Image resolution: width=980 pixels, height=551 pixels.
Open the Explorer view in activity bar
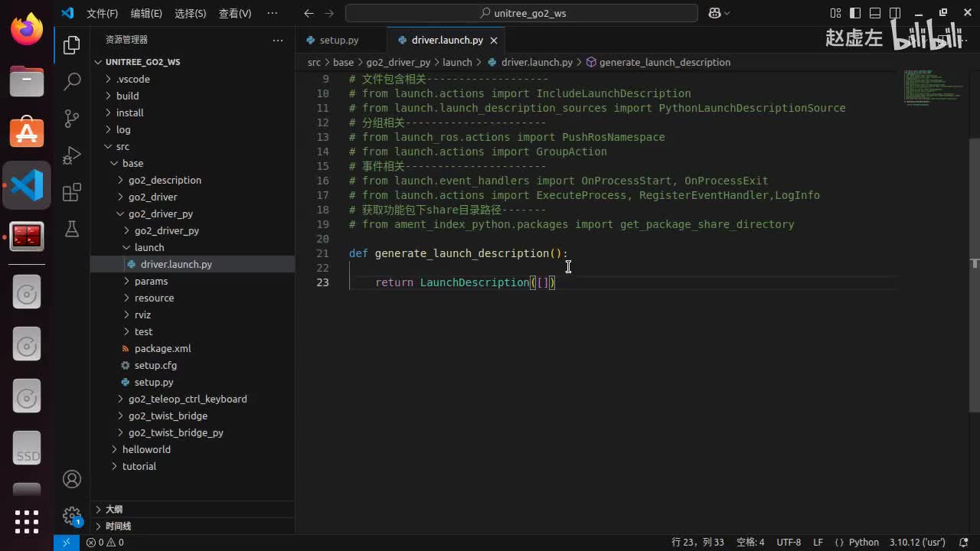pos(72,45)
